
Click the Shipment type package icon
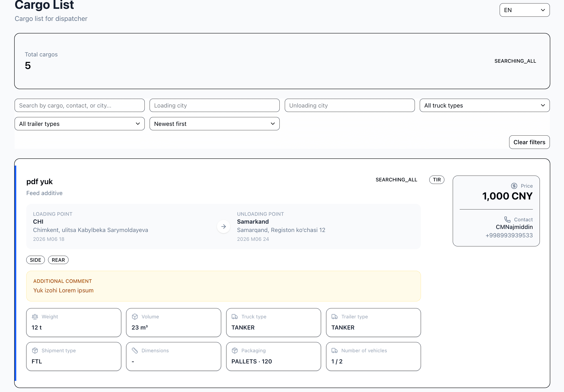point(35,350)
